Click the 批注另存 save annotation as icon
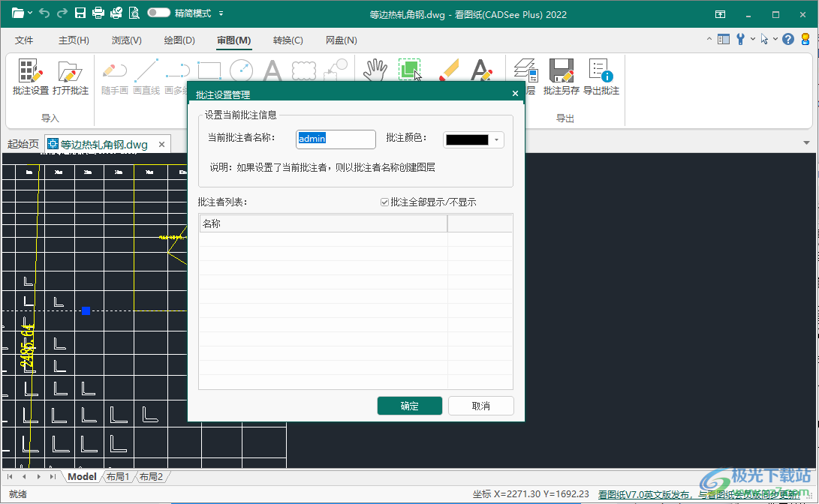Screen dimensions: 819x504 561,76
